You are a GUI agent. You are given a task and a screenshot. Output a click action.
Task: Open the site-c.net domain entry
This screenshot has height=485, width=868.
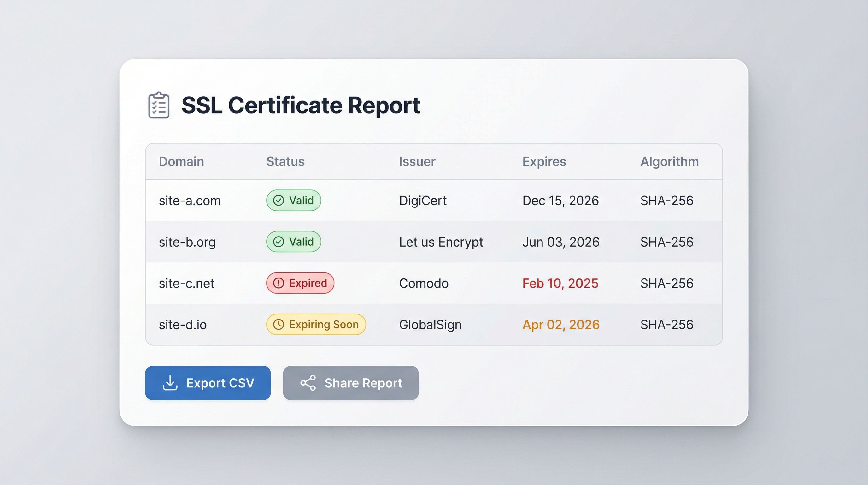point(186,283)
